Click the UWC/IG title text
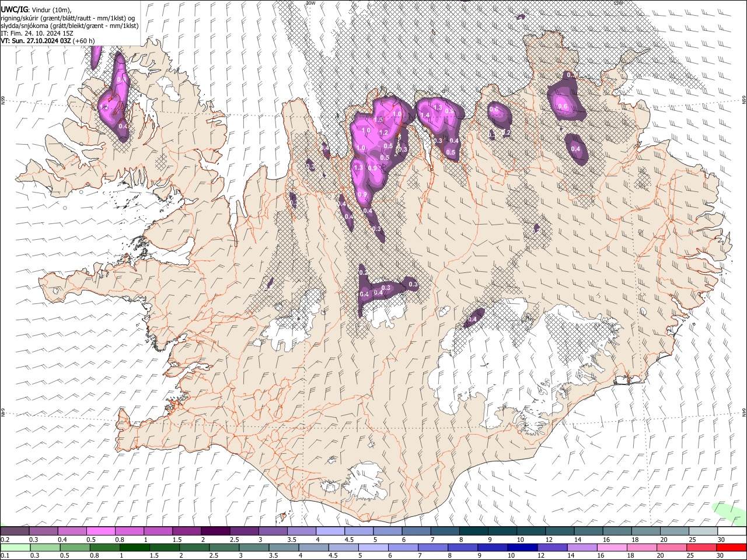Viewport: 747px width, 560px height. 14,9
